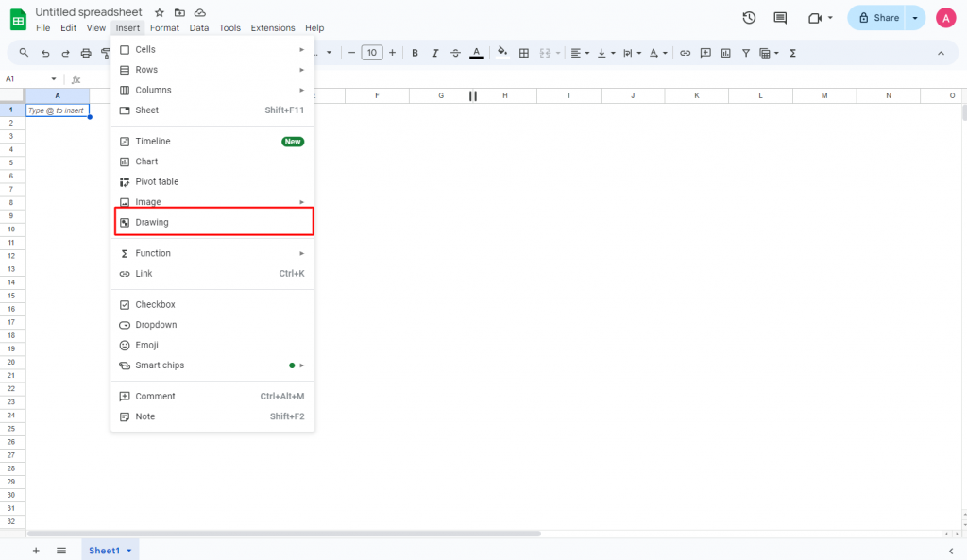Apply italic formatting from toolbar
Viewport: 967px width, 560px height.
[434, 53]
